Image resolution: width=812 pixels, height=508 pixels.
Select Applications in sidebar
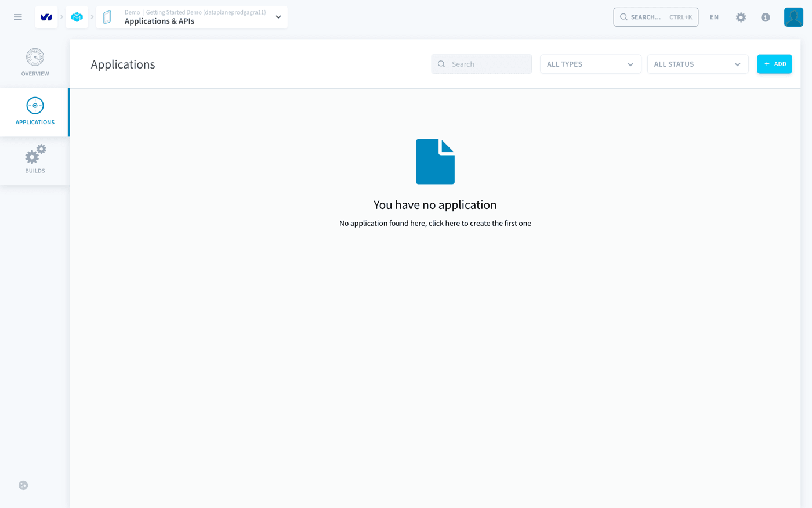(x=35, y=112)
